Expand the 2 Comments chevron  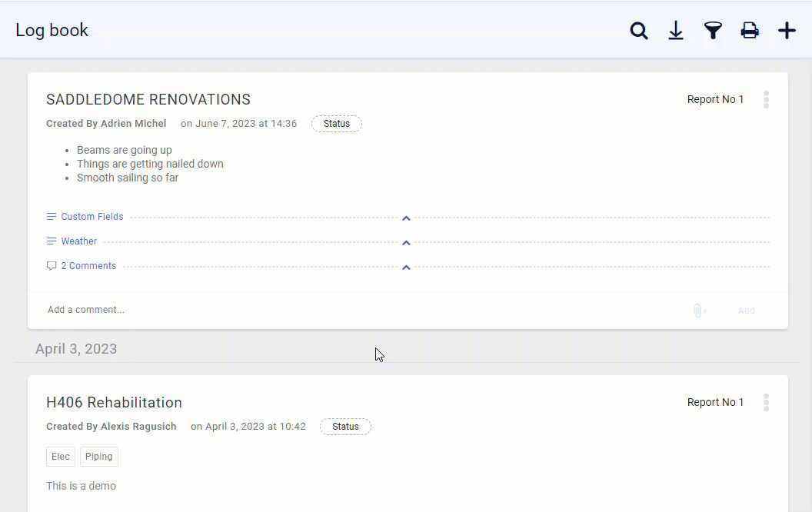(x=407, y=268)
